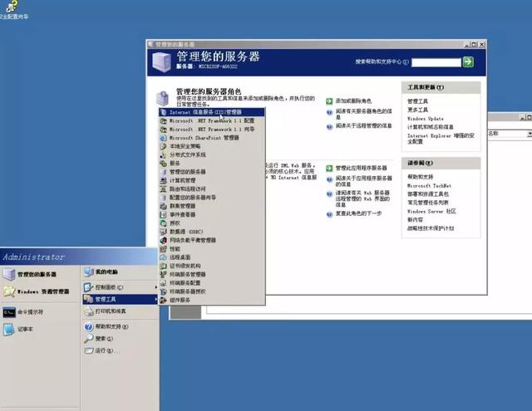Open 安全配置向导 desktop shortcut icon
Screen dimensions: 532x411
click(13, 10)
